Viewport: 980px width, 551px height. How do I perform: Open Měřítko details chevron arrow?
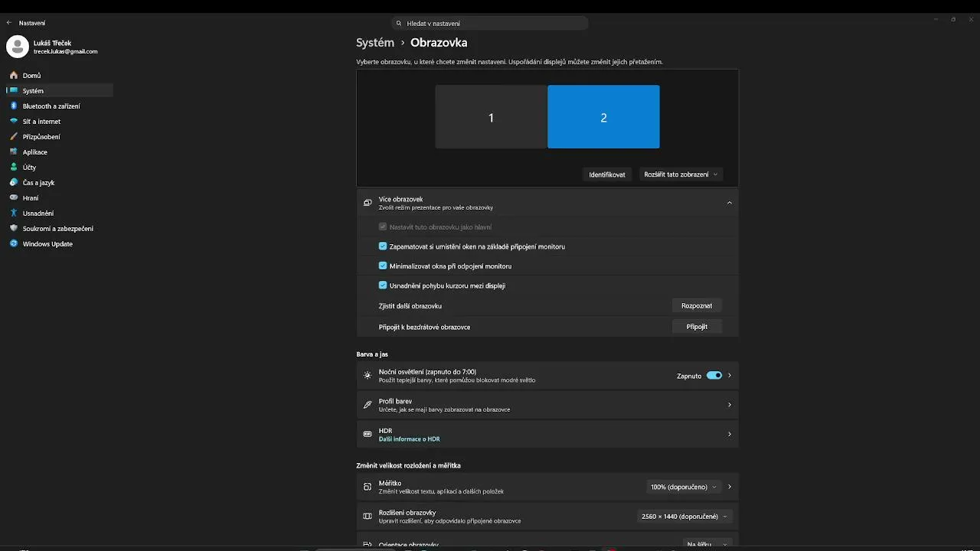[730, 487]
